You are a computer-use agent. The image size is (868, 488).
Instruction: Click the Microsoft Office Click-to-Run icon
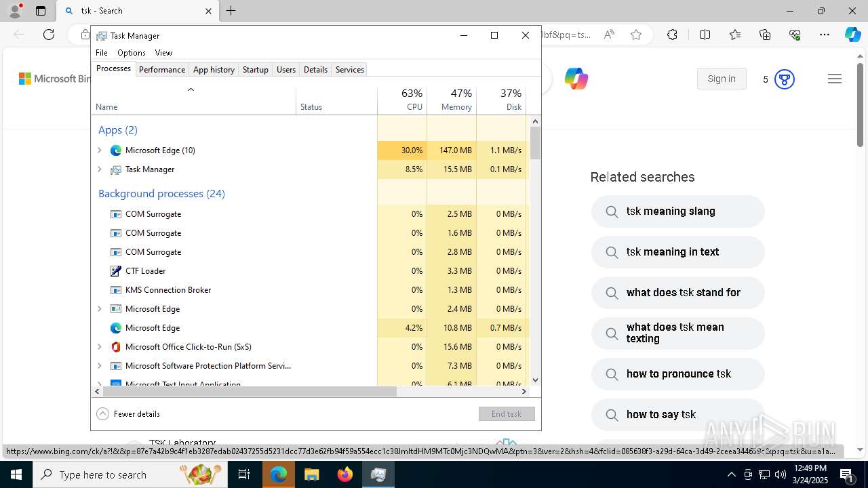(116, 347)
